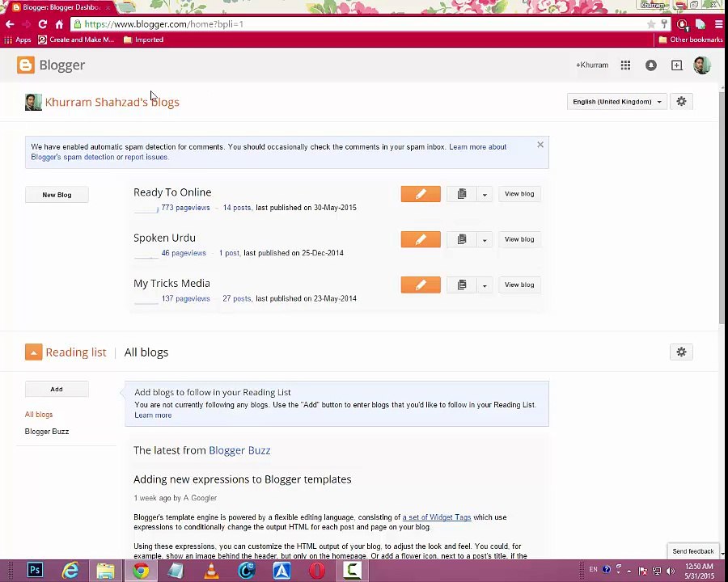Expand options dropdown for Spoken Urdu
728x582 pixels.
point(485,239)
